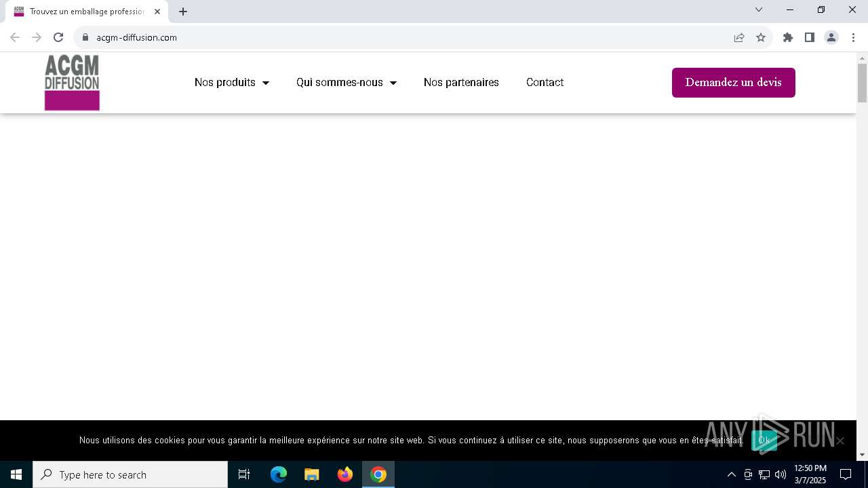Click the Type here to search box
The width and height of the screenshot is (868, 488).
coord(130,474)
